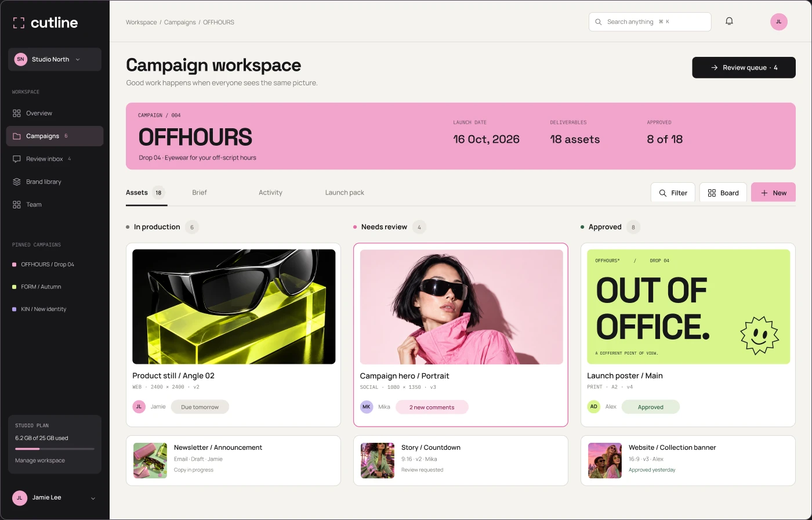Switch to the Brief tab

point(200,193)
